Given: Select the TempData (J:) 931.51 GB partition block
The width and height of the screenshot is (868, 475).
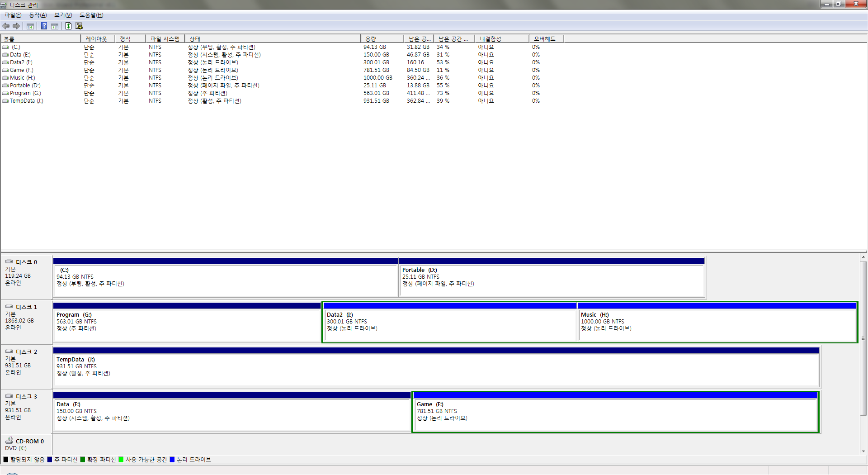Looking at the screenshot, I should point(436,367).
